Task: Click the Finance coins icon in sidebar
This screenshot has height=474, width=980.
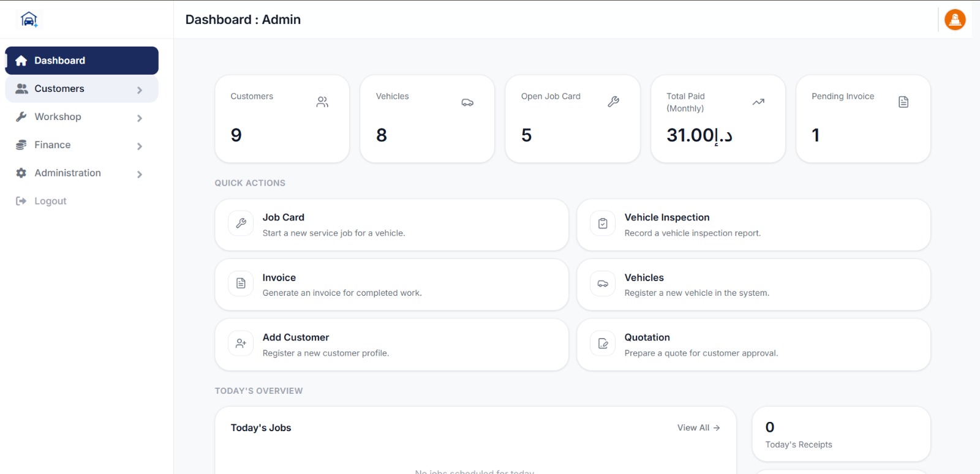Action: pos(21,145)
